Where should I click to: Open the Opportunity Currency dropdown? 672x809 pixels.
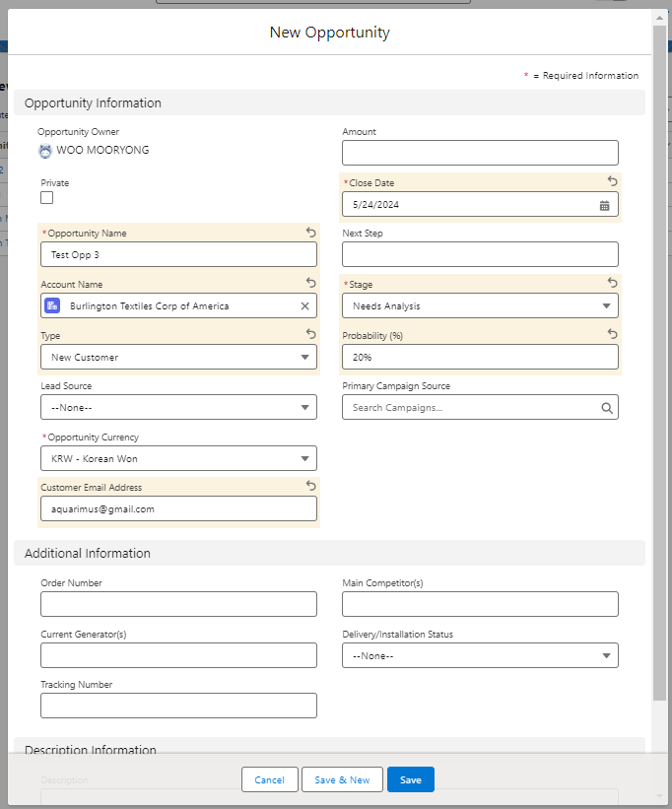tap(178, 458)
